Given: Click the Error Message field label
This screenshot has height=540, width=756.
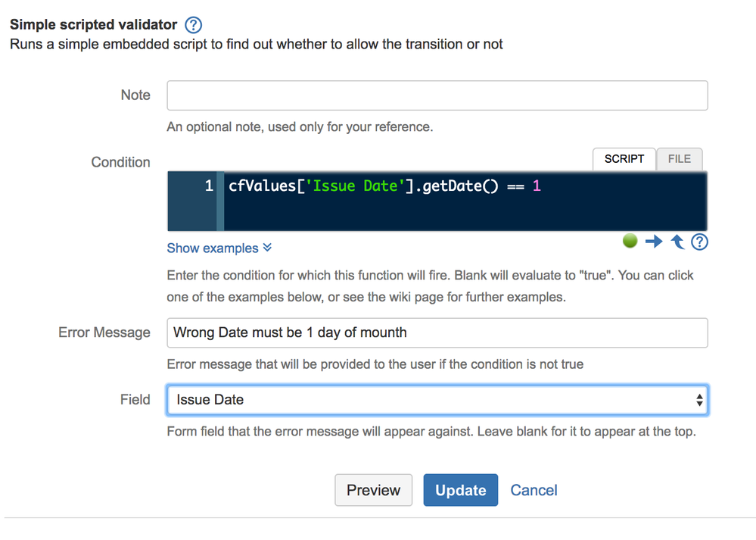Looking at the screenshot, I should 104,332.
